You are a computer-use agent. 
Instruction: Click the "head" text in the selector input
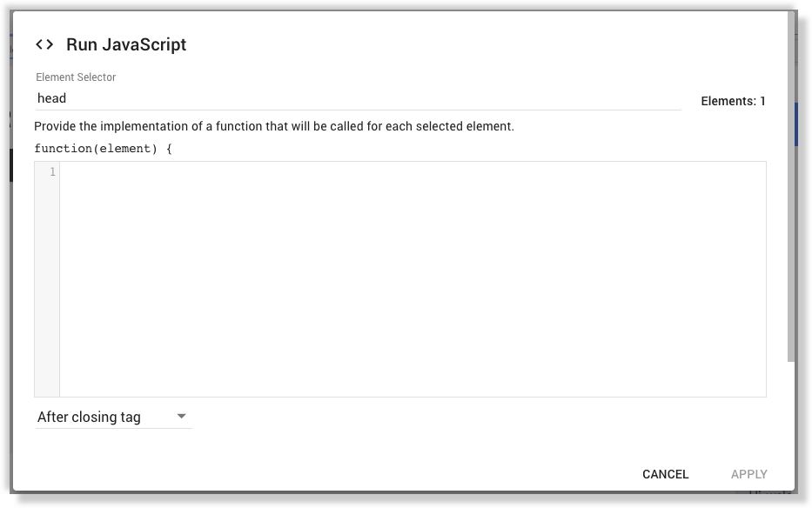point(52,97)
